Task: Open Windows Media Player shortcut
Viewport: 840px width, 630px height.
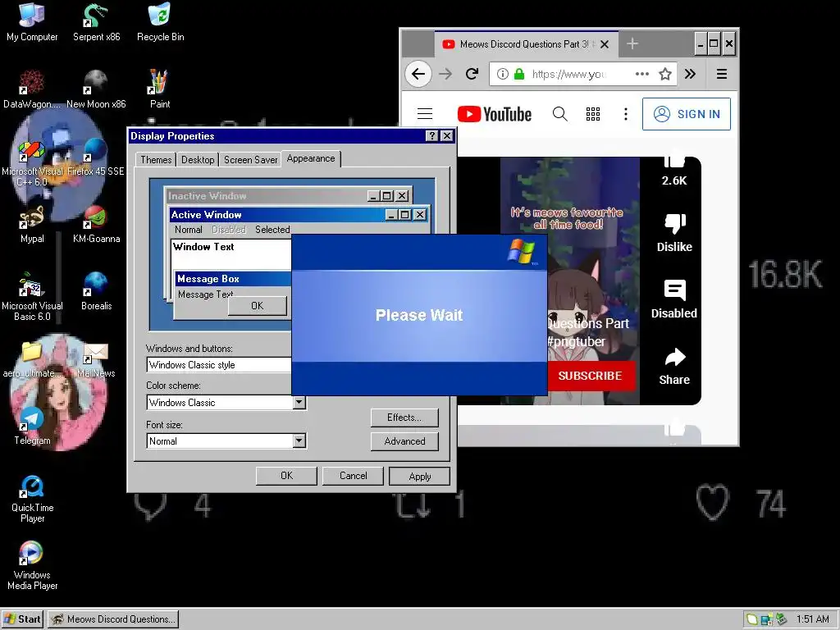Action: [32, 566]
